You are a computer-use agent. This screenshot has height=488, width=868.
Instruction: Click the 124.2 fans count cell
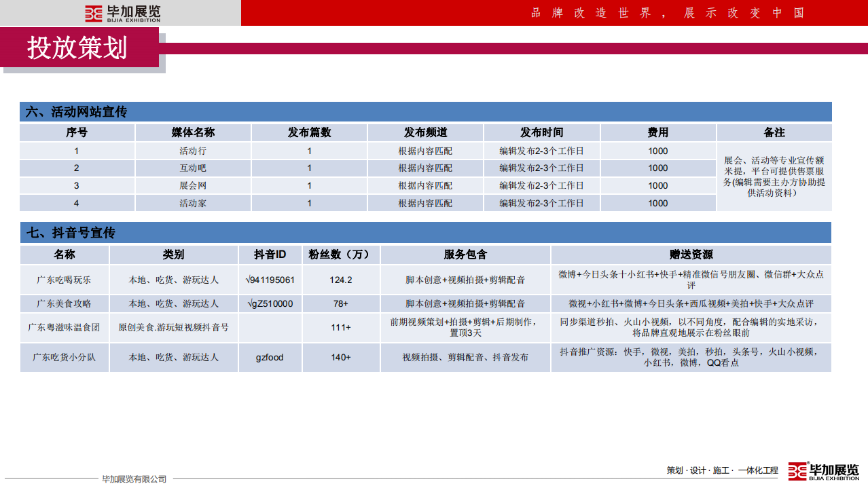point(341,280)
